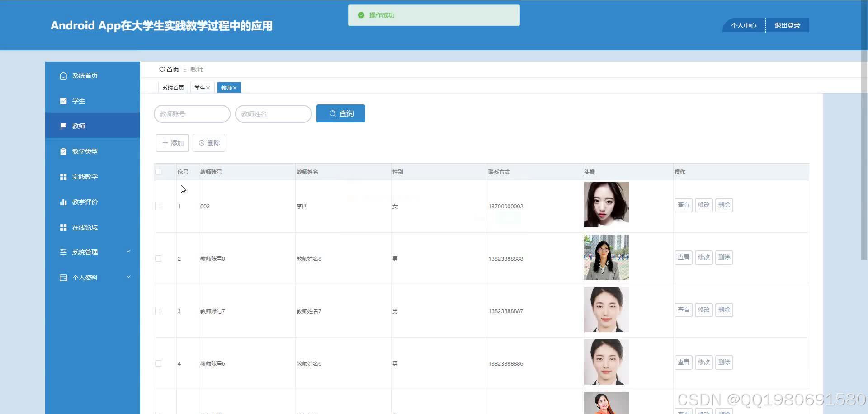Open 教学评价 in the sidebar menu
The width and height of the screenshot is (868, 414).
tap(93, 202)
